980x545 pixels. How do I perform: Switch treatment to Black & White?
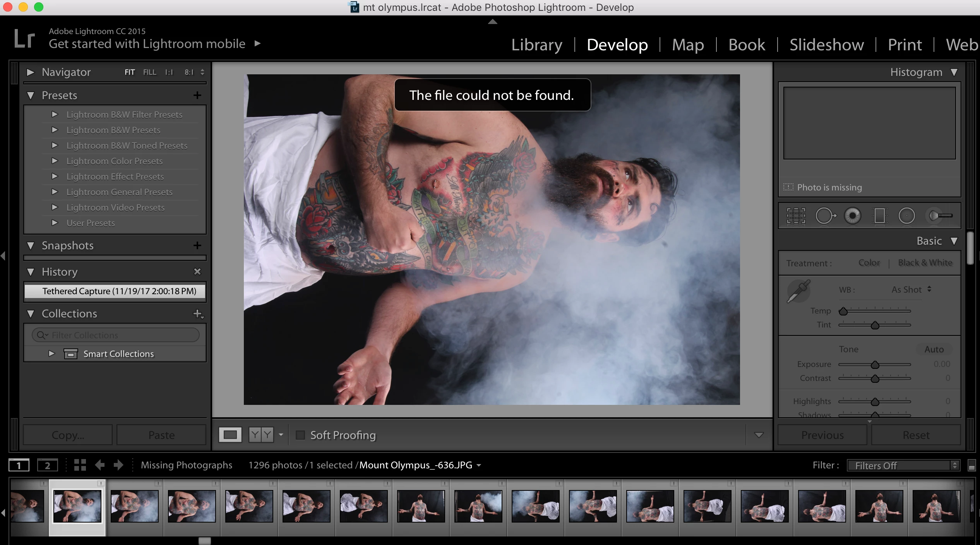pyautogui.click(x=925, y=263)
